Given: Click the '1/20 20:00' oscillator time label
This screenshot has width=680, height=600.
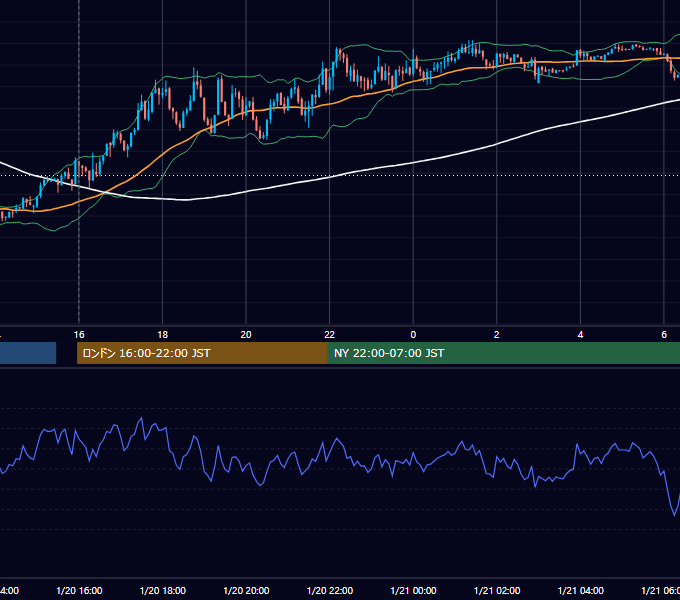Looking at the screenshot, I should click(246, 591).
